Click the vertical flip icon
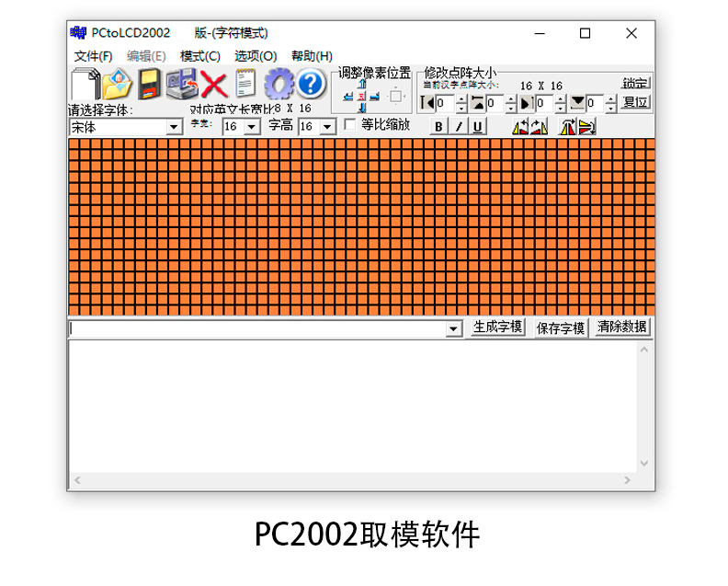This screenshot has height=586, width=728. point(586,126)
